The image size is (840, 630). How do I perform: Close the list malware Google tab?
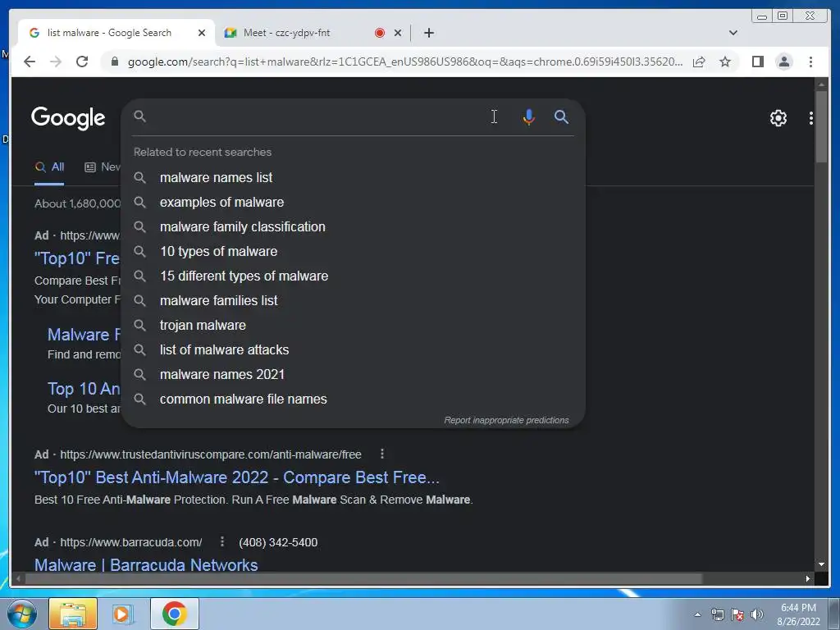(x=202, y=33)
